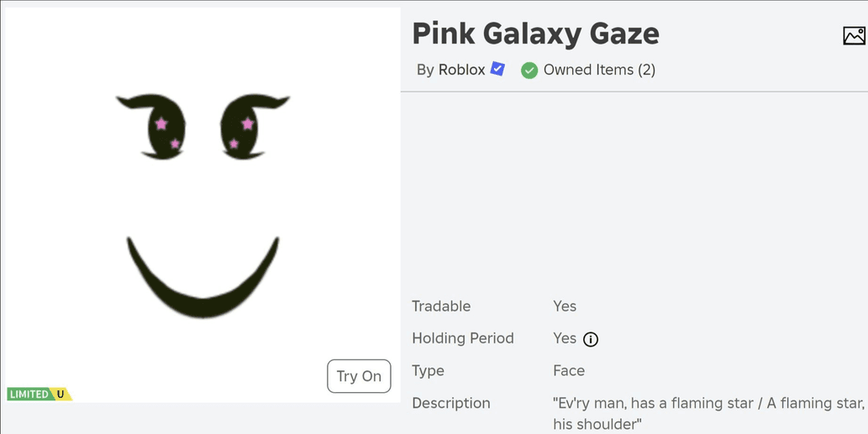Image resolution: width=868 pixels, height=434 pixels.
Task: Click the Owned Items (2) text
Action: pos(599,71)
